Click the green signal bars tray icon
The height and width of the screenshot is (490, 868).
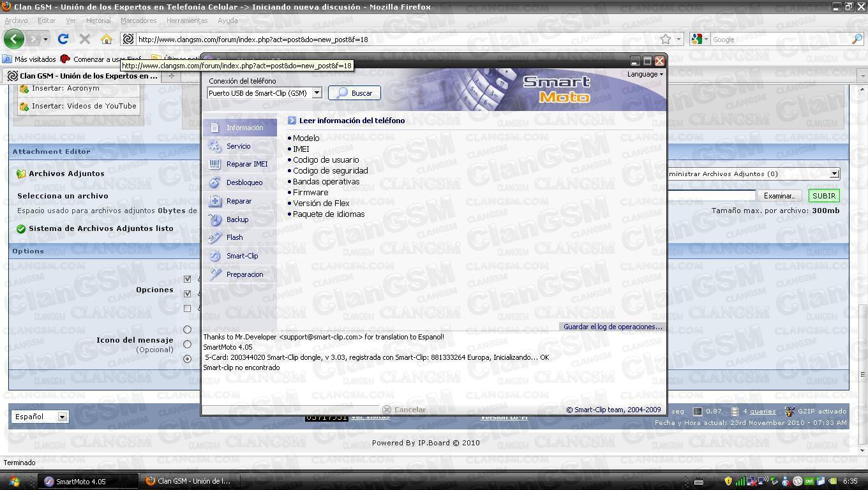[x=740, y=481]
